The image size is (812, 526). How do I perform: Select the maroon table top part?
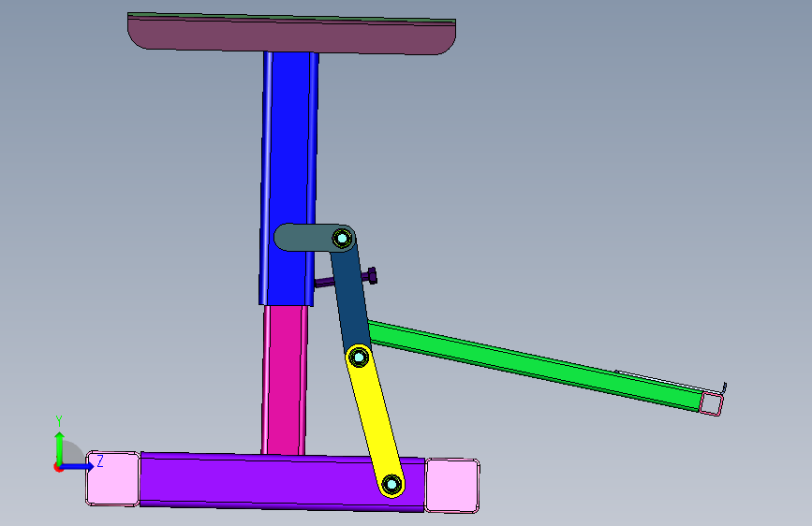tap(291, 36)
